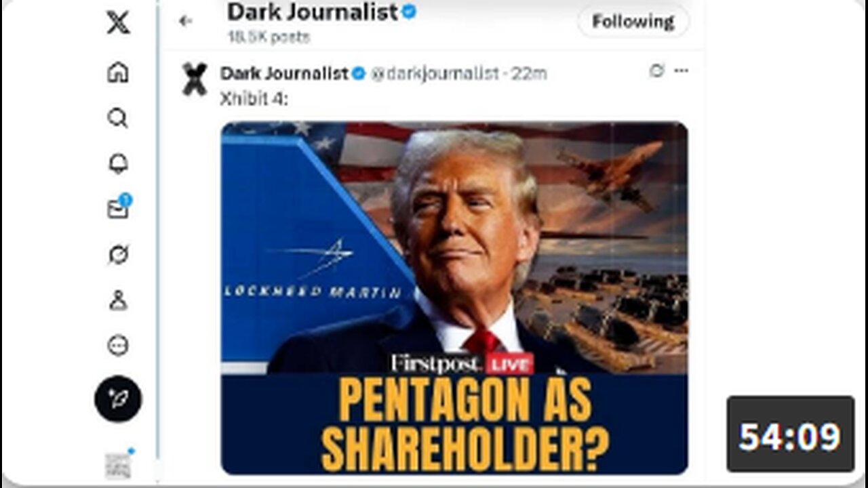Open account avatar at sidebar bottom
Viewport: 868px width, 488px height.
click(x=118, y=464)
